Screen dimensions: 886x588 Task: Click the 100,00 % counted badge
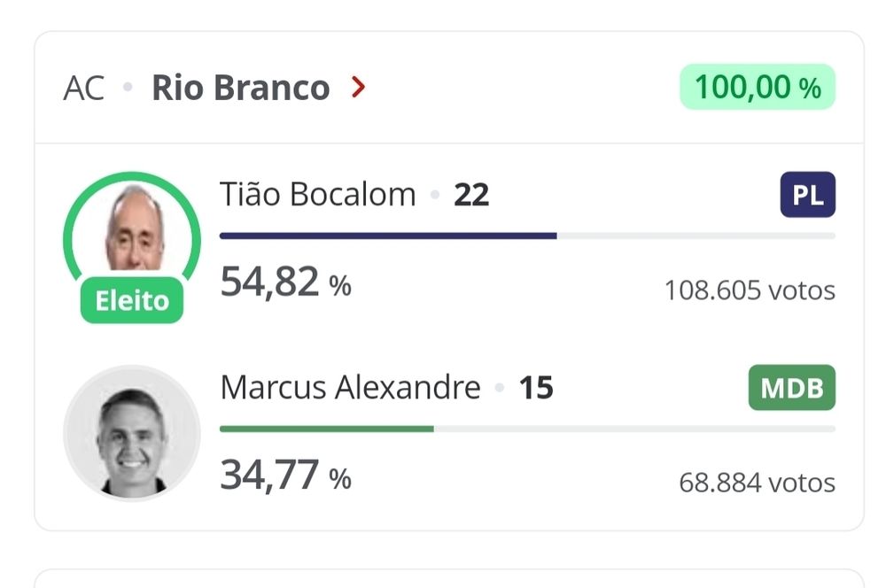point(758,87)
